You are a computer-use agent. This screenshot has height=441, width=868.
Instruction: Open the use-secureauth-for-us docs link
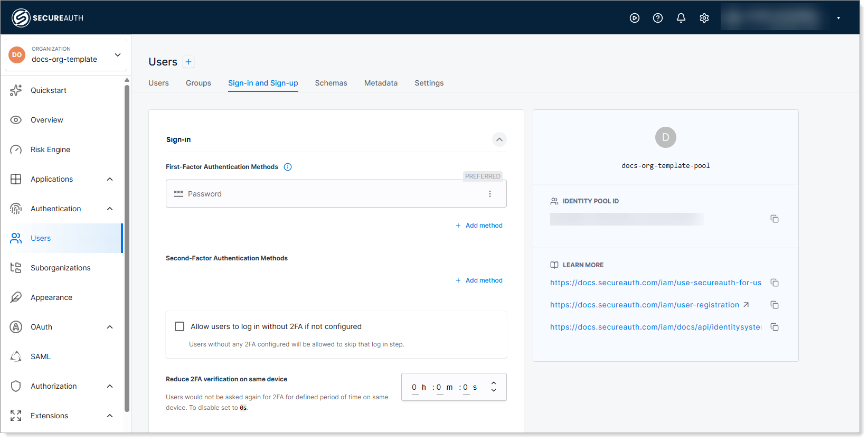pos(656,283)
